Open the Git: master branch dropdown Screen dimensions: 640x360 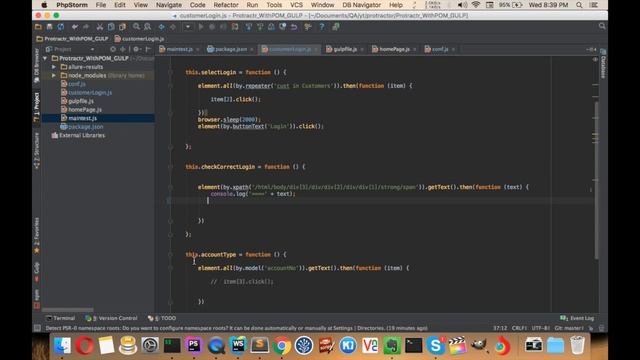point(569,328)
